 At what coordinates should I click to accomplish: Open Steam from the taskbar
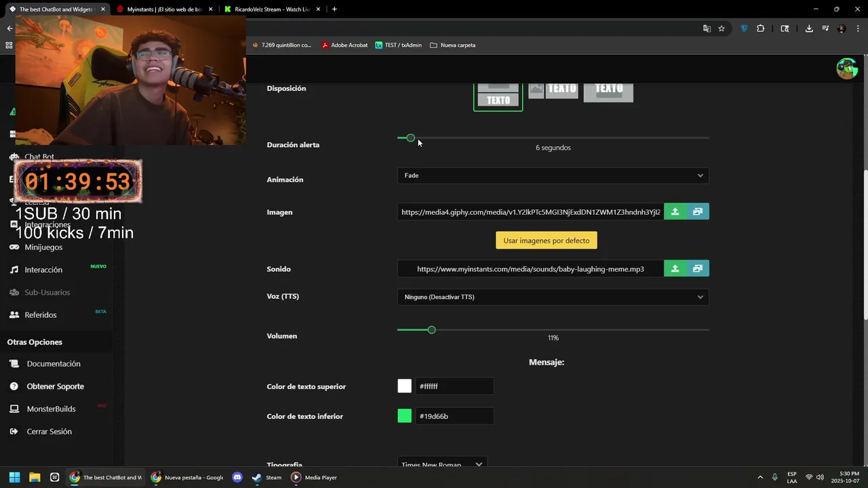(x=267, y=477)
